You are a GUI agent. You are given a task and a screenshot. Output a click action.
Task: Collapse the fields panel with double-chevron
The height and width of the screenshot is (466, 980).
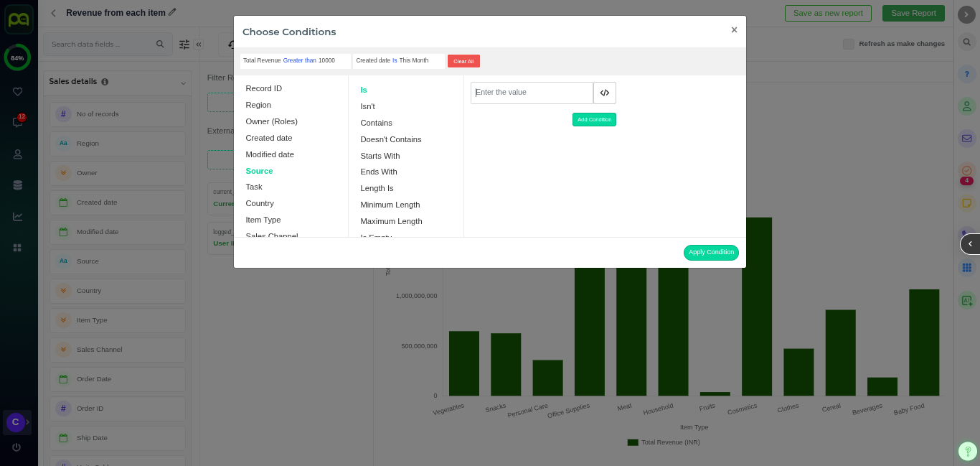[199, 45]
